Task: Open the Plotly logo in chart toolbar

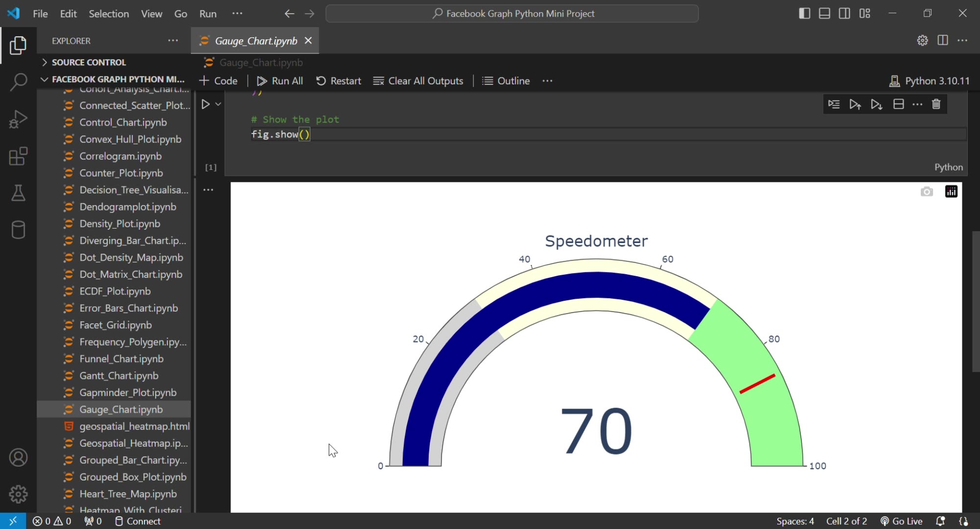Action: click(x=951, y=191)
